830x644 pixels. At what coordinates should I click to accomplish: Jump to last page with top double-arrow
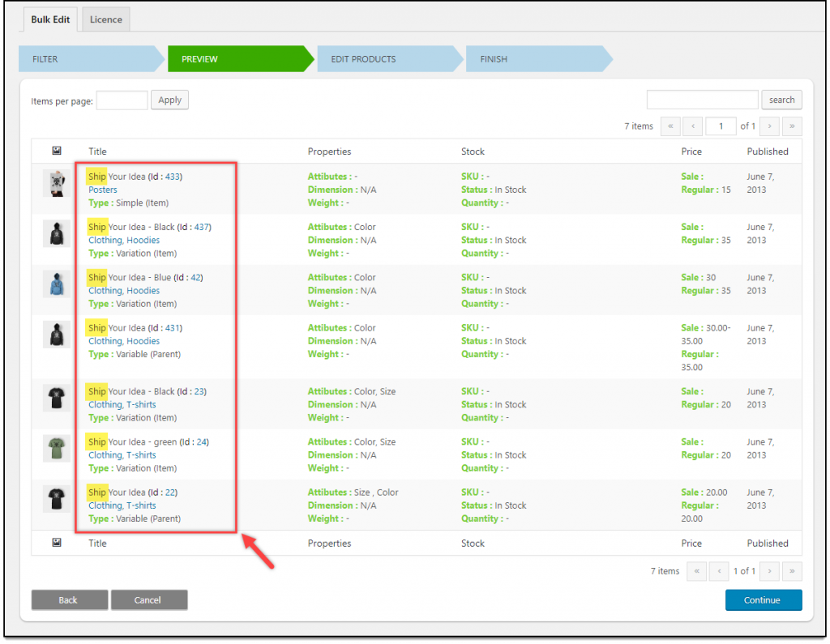[x=792, y=126]
